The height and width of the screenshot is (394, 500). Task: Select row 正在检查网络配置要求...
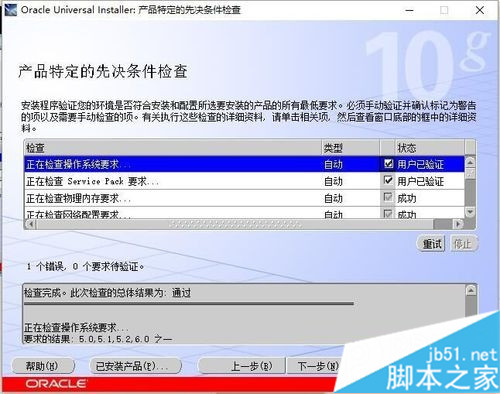[x=244, y=213]
